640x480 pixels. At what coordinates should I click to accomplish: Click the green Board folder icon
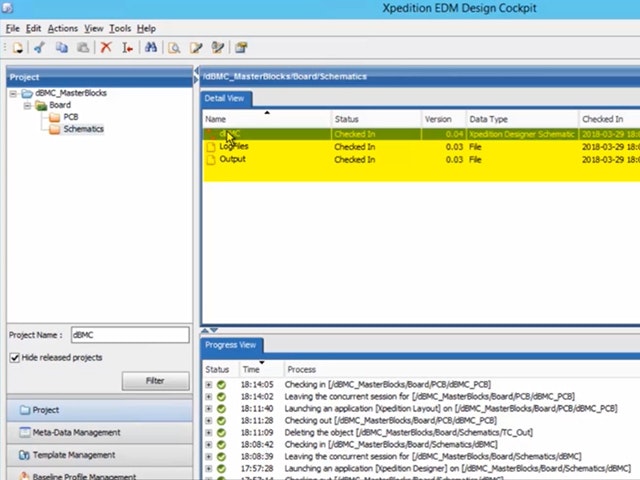pos(41,106)
